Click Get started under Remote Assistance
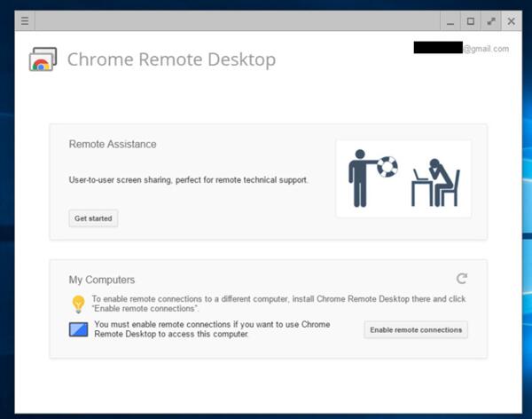Screen dimensions: 532x419 (x=93, y=218)
